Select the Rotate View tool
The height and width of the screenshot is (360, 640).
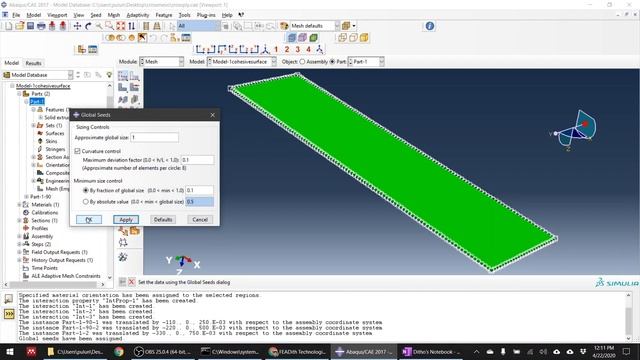click(x=88, y=26)
